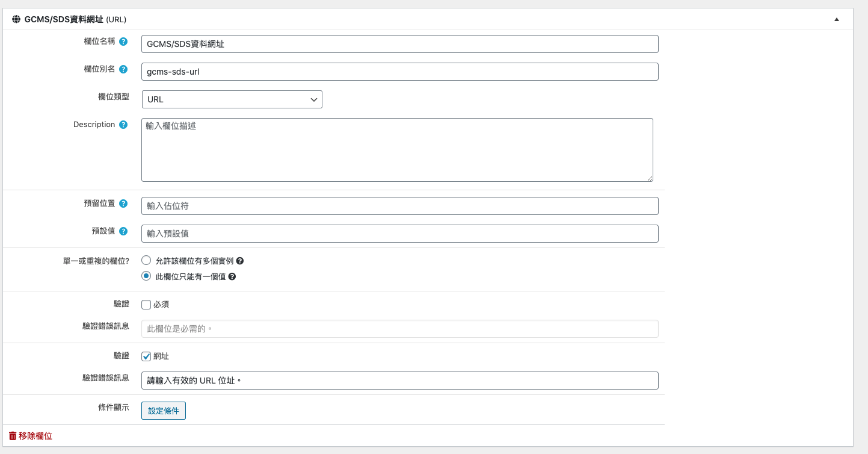Click help icon next to 預留位置
Screen dimensions: 868x454
coord(123,204)
